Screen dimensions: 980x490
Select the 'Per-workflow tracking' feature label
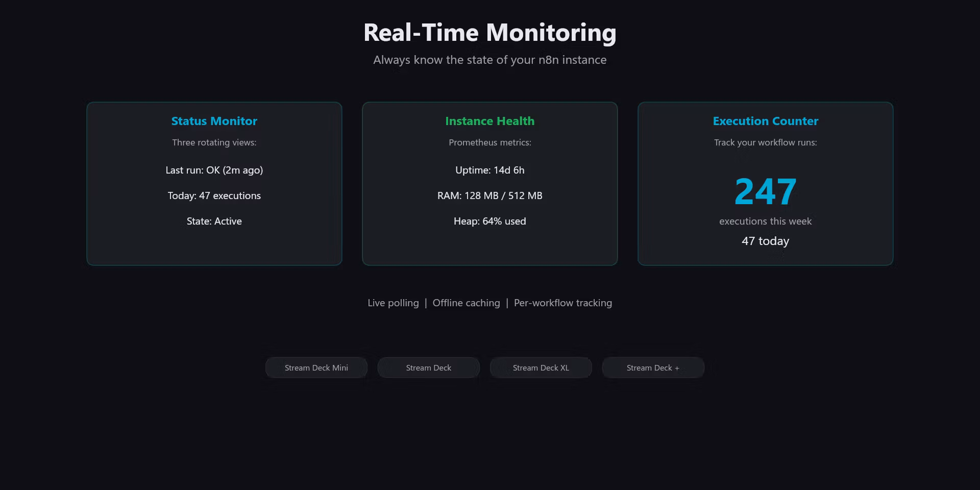562,303
